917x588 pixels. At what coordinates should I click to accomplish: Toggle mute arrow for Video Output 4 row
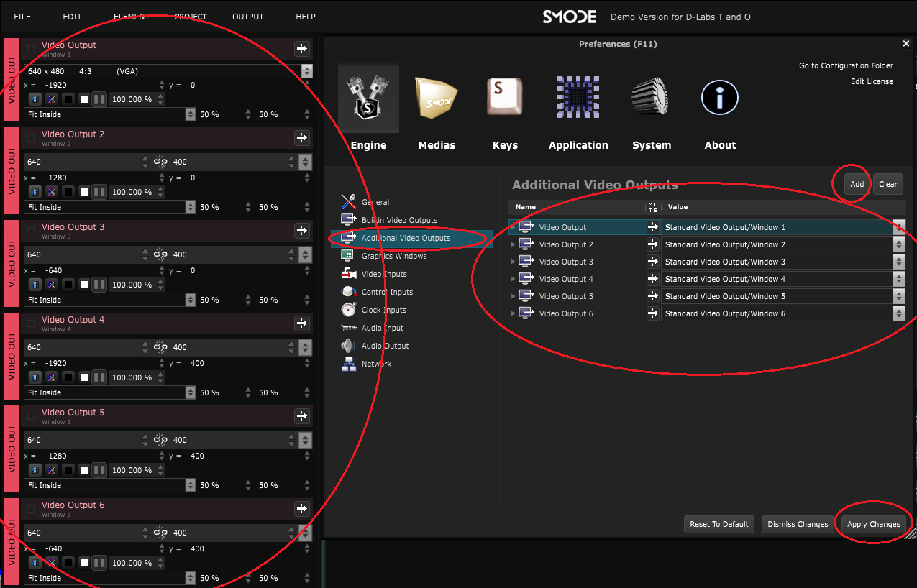point(653,279)
